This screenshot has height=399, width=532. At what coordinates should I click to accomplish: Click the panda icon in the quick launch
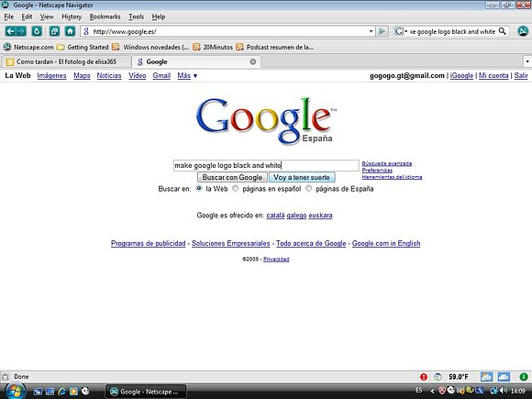click(85, 391)
